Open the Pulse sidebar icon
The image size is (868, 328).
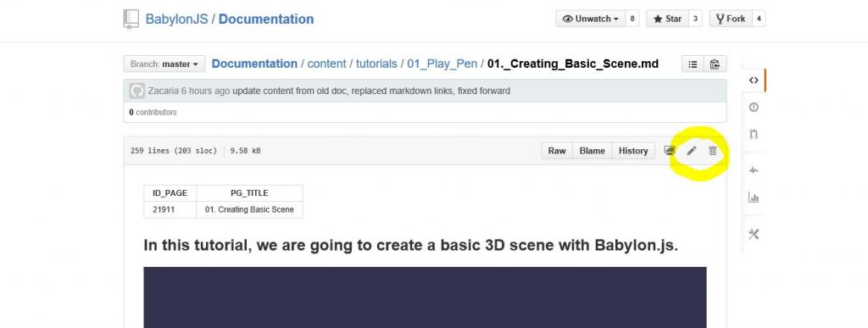[x=754, y=170]
